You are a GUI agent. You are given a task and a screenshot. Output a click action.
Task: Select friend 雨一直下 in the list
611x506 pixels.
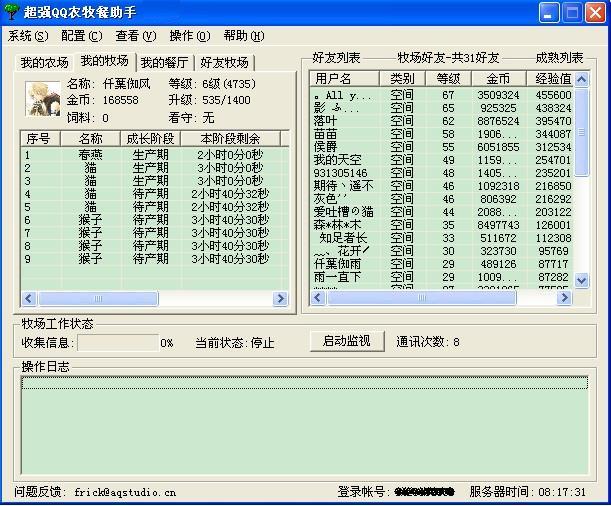click(442, 277)
